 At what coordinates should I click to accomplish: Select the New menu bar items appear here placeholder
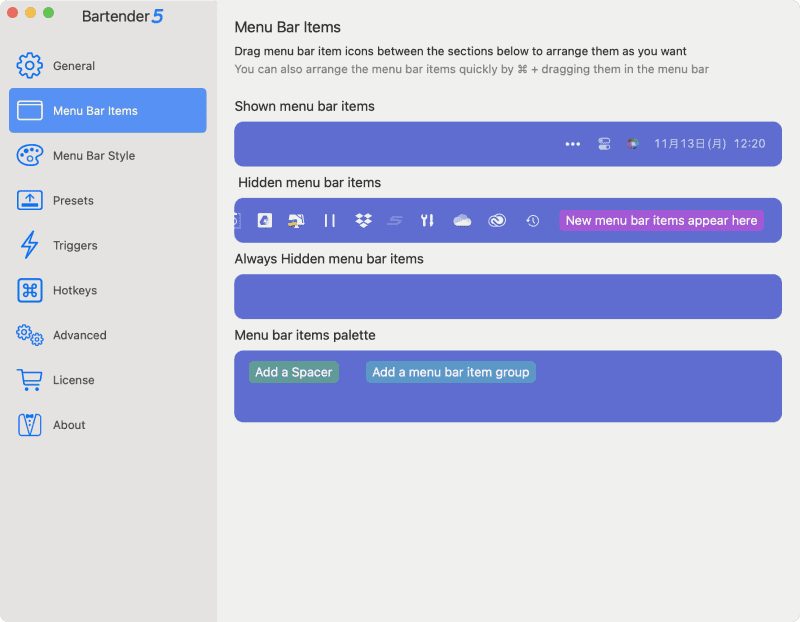click(x=663, y=220)
